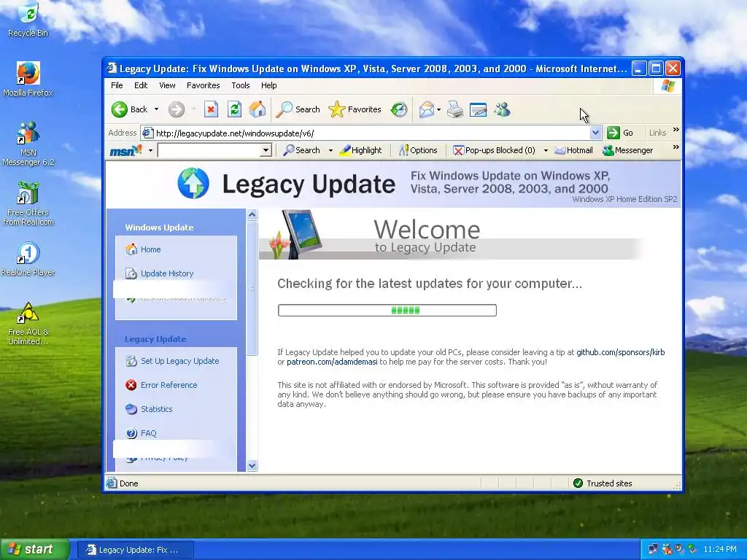
Task: Open Hotmail from MSN toolbar
Action: click(573, 150)
